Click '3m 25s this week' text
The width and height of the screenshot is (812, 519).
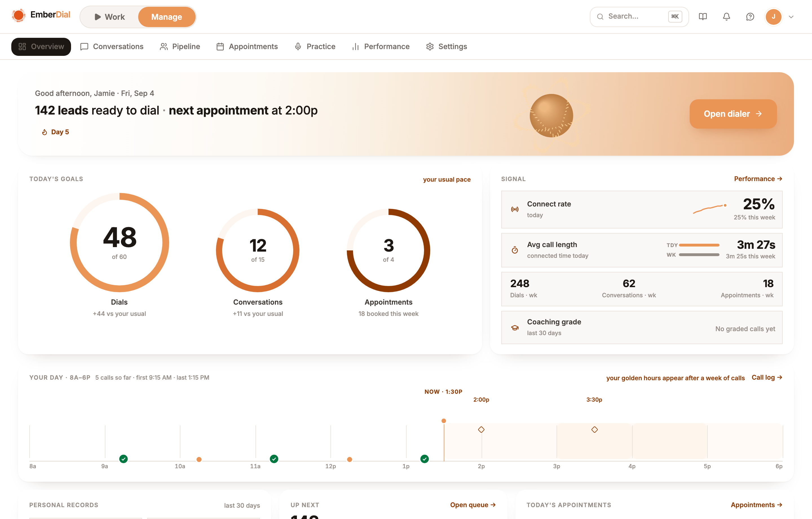pos(750,256)
